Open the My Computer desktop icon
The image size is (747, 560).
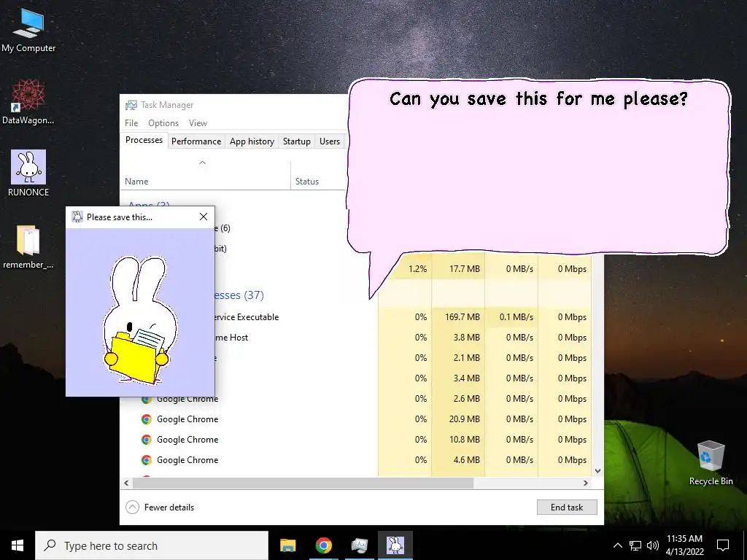tap(28, 31)
